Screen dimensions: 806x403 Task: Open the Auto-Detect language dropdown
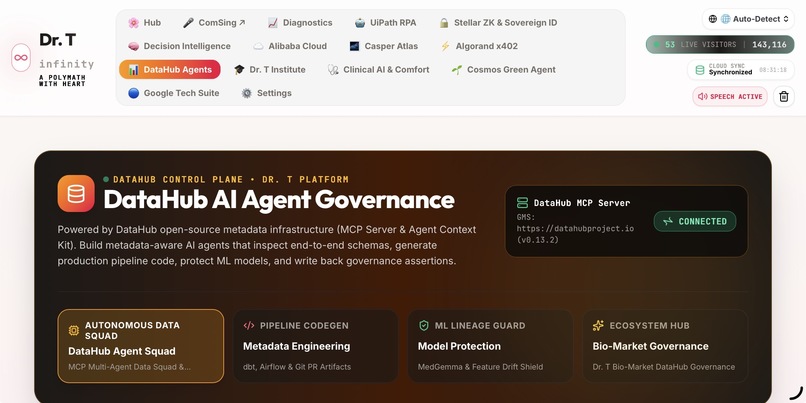748,19
